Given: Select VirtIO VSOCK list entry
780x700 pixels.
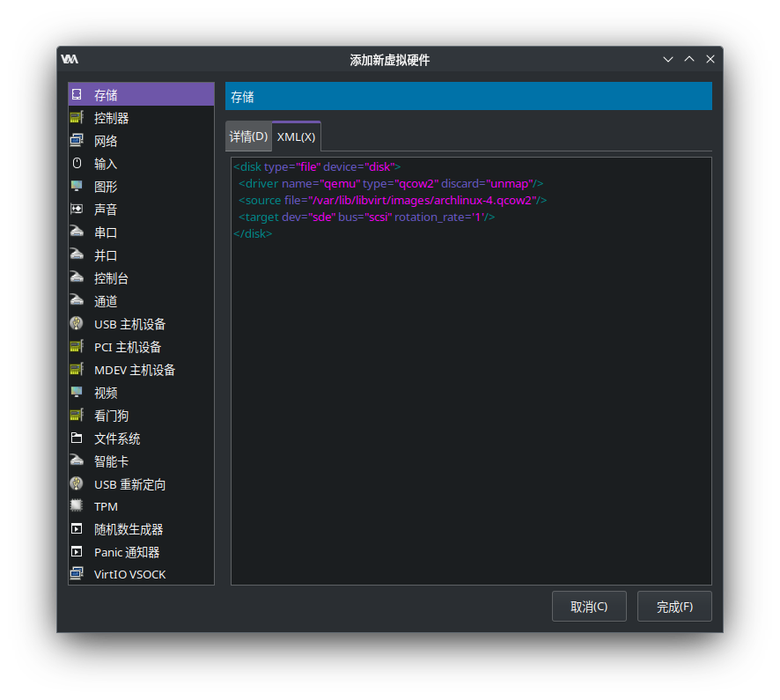Looking at the screenshot, I should [x=129, y=574].
